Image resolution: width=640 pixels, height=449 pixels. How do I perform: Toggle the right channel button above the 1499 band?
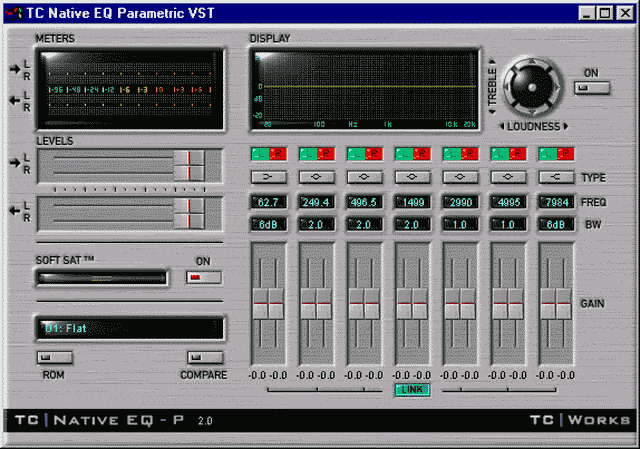point(422,154)
